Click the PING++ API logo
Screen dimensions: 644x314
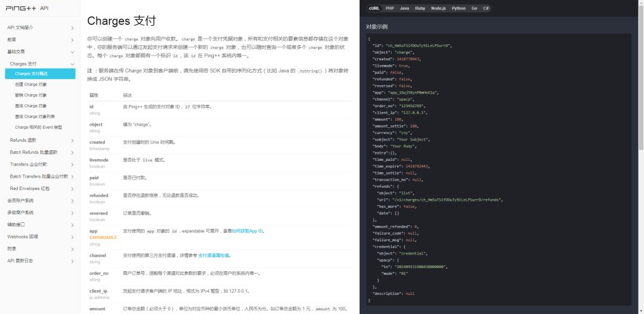pyautogui.click(x=27, y=8)
